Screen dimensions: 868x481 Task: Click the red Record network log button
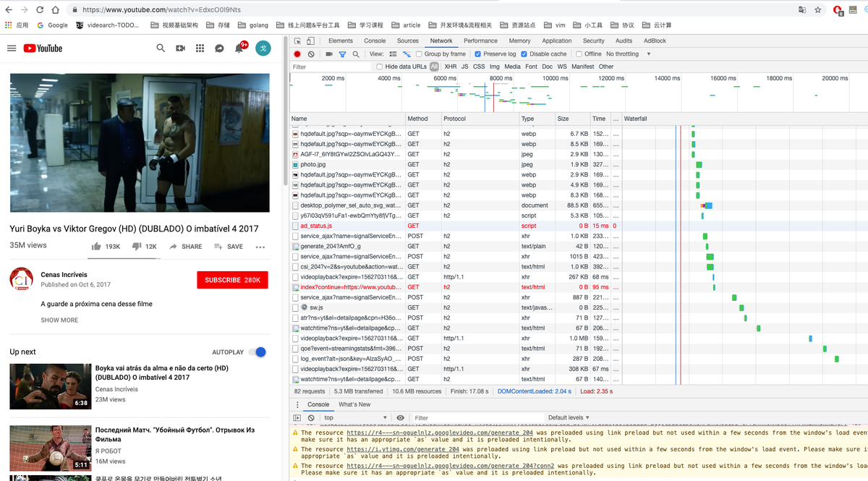(297, 54)
